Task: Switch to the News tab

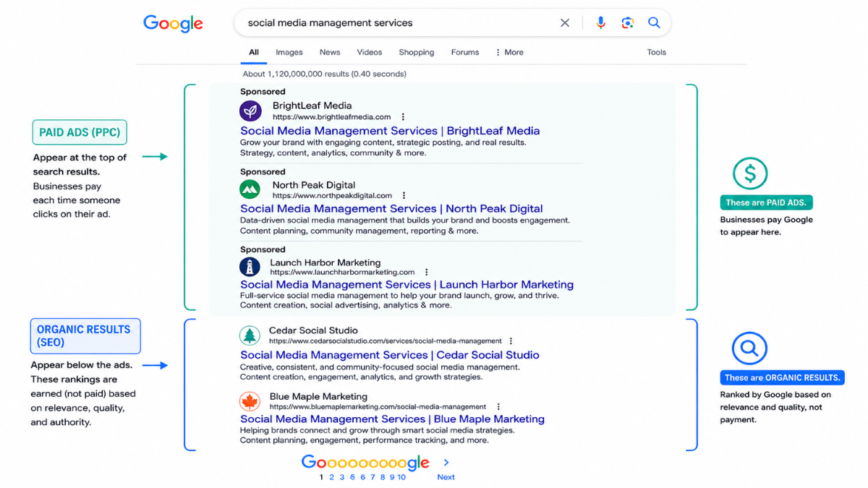Action: 330,52
